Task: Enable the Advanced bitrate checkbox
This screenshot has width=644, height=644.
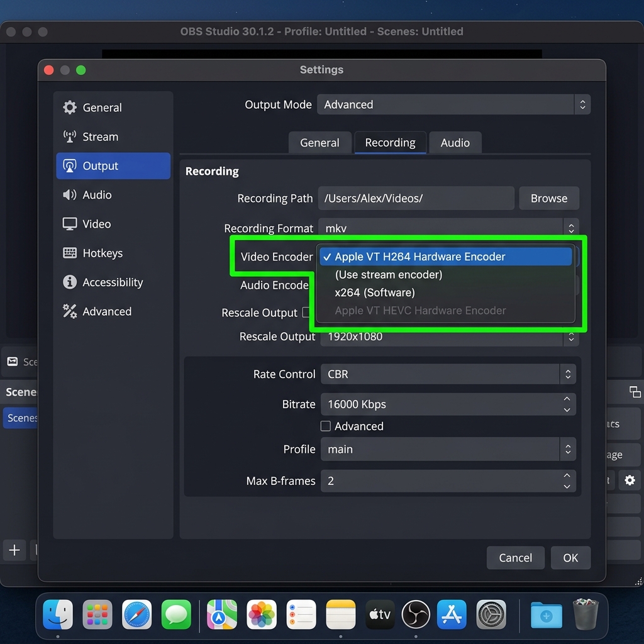Action: point(325,426)
